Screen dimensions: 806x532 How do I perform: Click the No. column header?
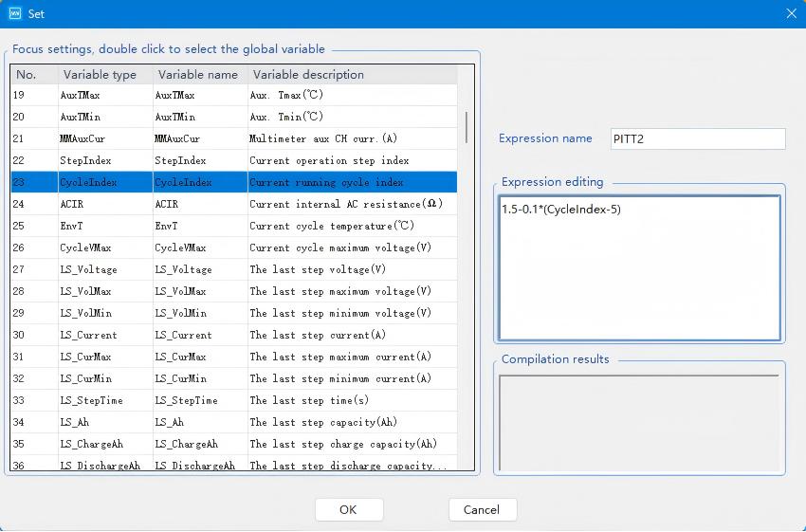tap(34, 75)
